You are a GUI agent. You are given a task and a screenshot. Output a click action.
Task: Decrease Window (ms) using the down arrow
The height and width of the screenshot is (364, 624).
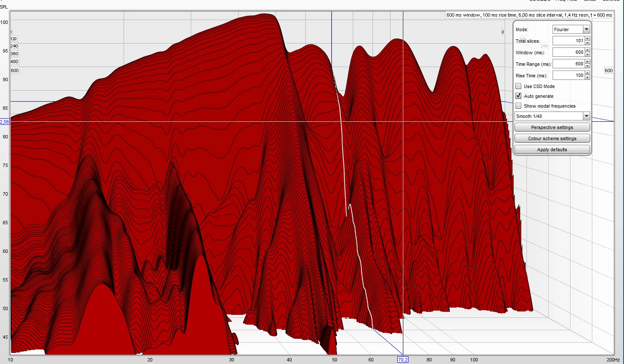point(588,54)
